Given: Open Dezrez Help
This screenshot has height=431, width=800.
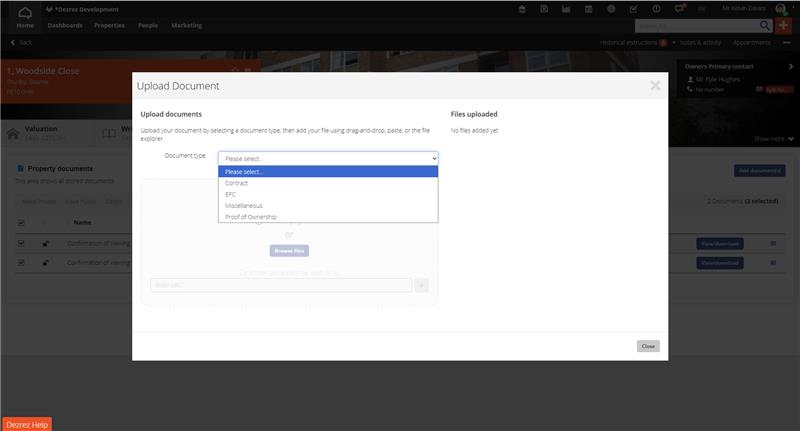Looking at the screenshot, I should click(x=27, y=424).
